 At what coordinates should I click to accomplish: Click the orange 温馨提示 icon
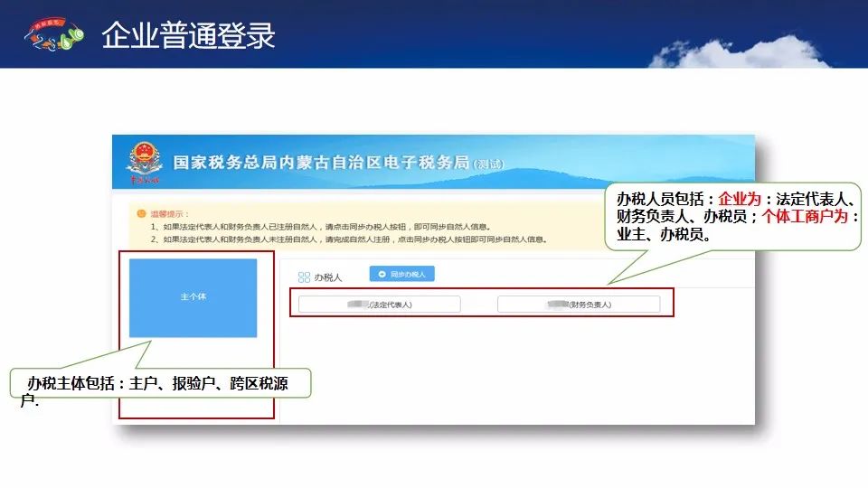point(141,213)
